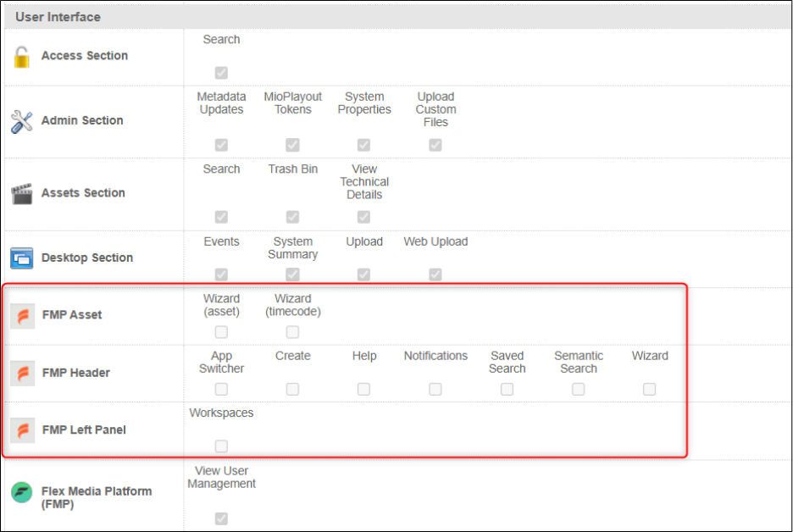Enable the Workspaces checkbox

[221, 446]
